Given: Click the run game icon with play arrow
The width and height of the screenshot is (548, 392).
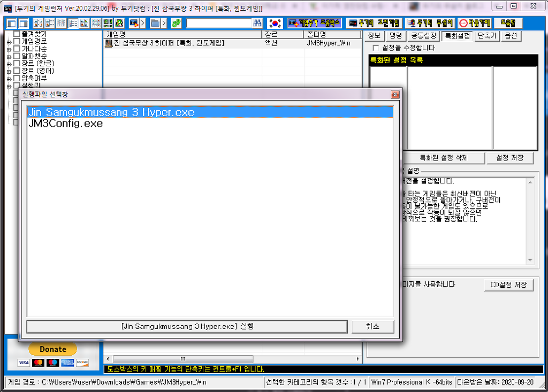Looking at the screenshot, I should pyautogui.click(x=134, y=23).
